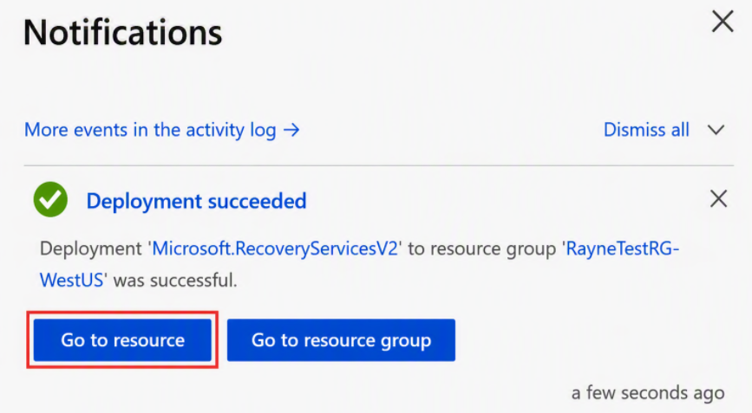Dismiss the Deployment succeeded notification
The height and width of the screenshot is (413, 752).
(x=718, y=199)
